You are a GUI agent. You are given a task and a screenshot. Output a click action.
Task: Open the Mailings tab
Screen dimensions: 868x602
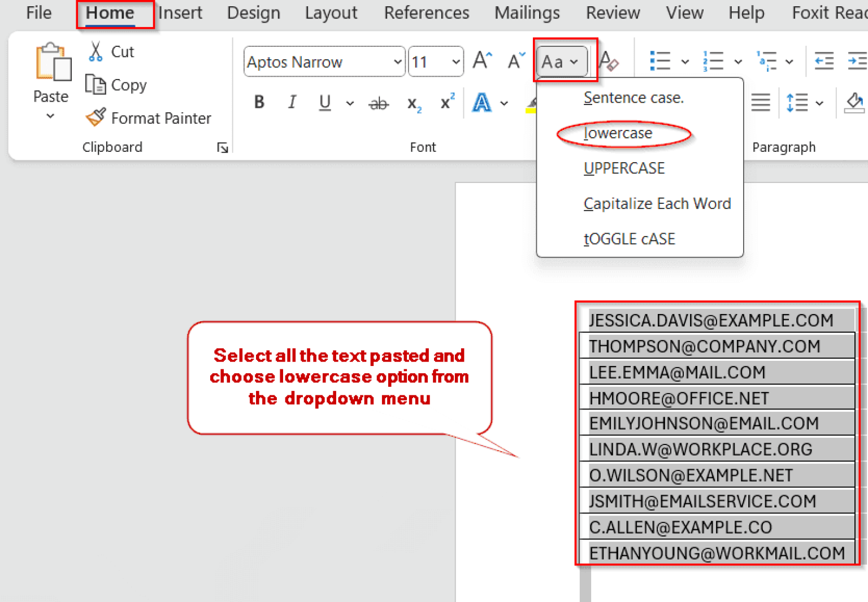coord(527,12)
